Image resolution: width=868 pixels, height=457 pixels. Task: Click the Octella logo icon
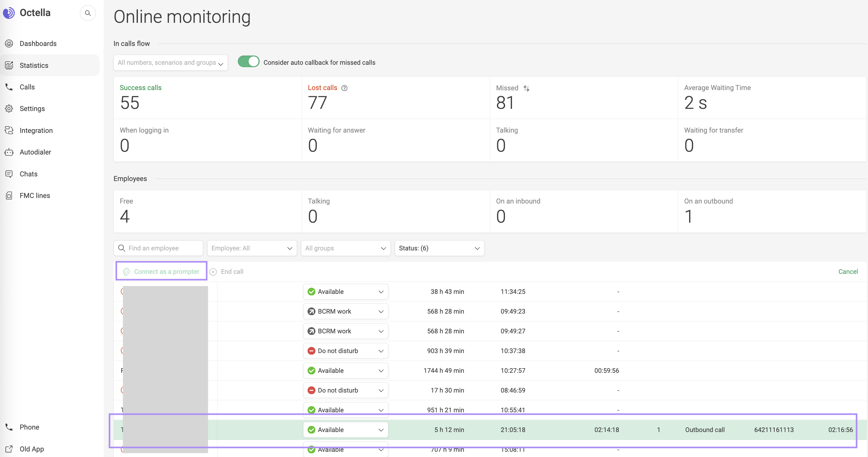click(9, 13)
